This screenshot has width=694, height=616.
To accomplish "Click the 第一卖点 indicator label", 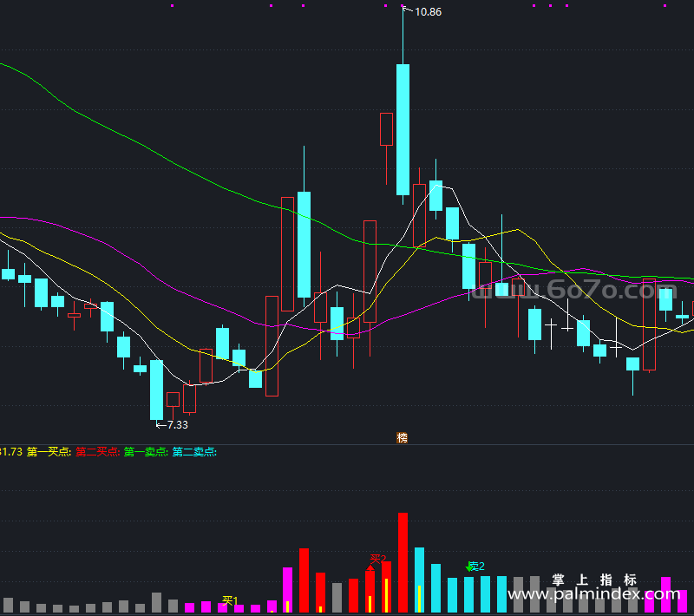I will click(x=146, y=452).
